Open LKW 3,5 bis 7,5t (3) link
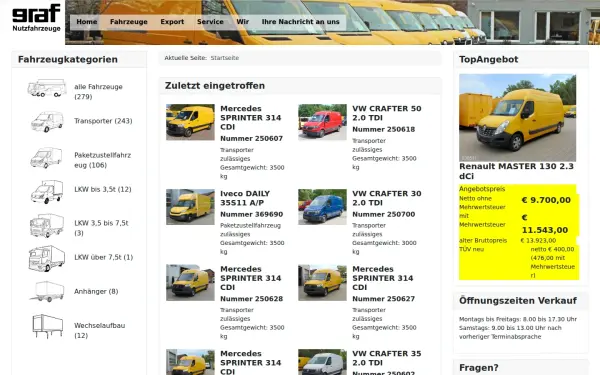 (x=101, y=228)
